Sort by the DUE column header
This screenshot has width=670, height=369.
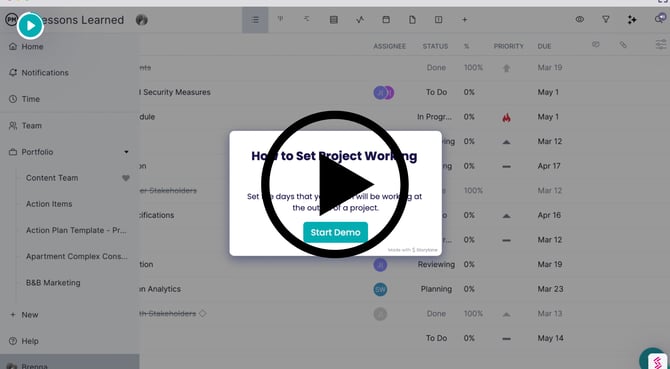(x=544, y=46)
